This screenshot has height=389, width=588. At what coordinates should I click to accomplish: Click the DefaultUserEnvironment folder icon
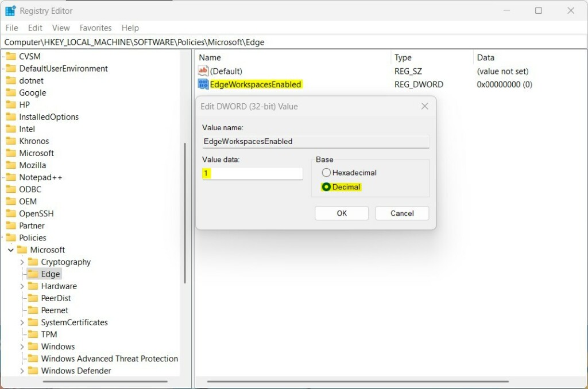tap(11, 69)
